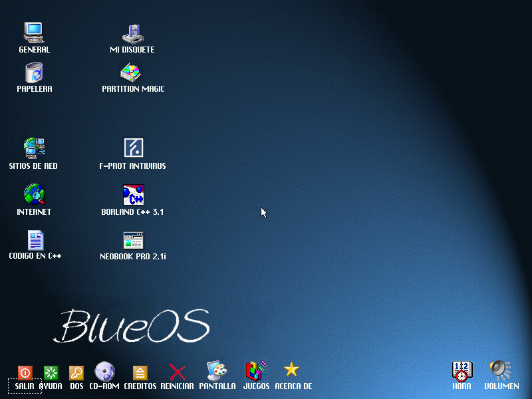Show the CREDITOS icon

point(140,373)
